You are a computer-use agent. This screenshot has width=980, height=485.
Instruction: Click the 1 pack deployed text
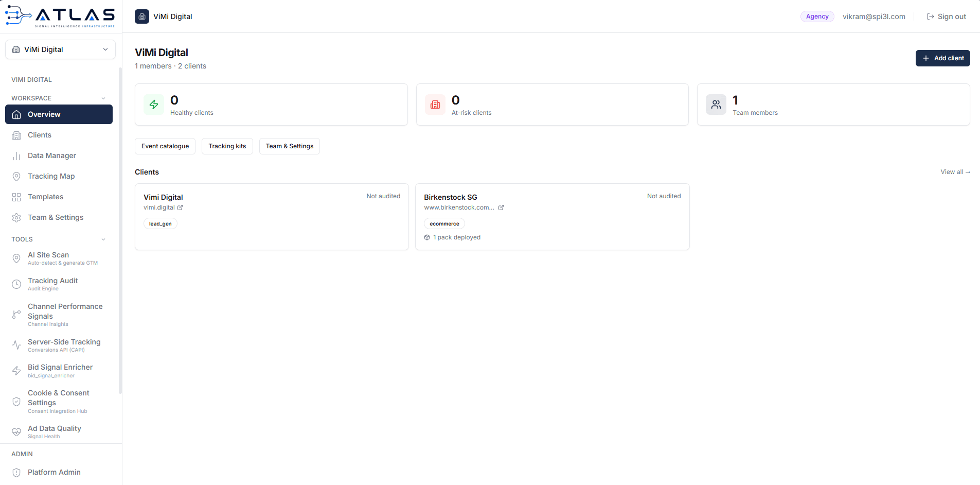[x=457, y=237]
